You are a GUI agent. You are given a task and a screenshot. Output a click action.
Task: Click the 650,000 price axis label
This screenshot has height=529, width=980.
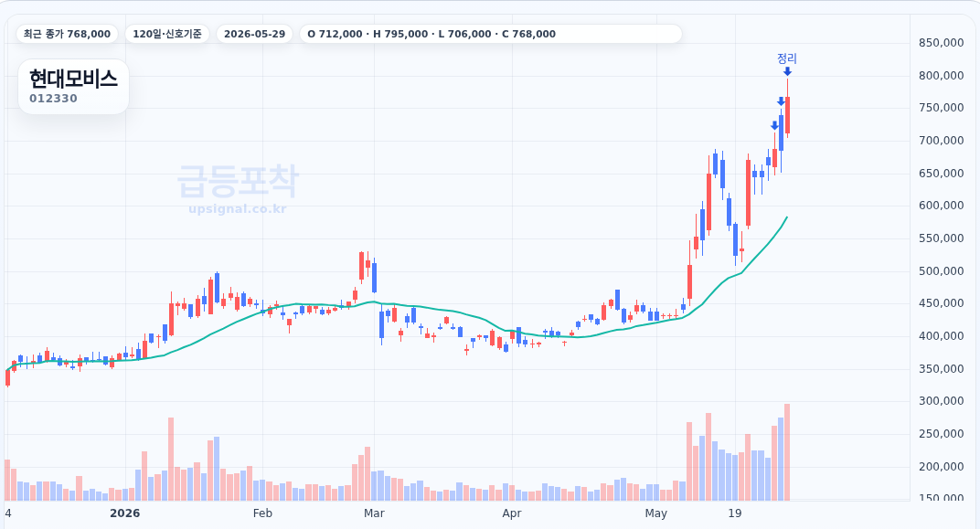tap(942, 173)
